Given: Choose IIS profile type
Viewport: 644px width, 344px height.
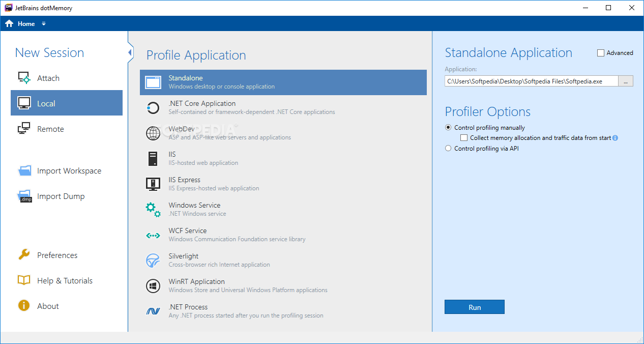Looking at the screenshot, I should (283, 159).
